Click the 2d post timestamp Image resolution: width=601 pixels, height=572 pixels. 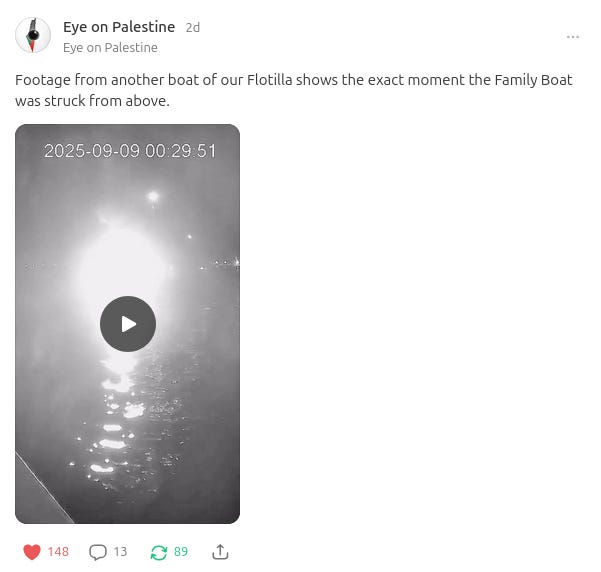point(193,28)
